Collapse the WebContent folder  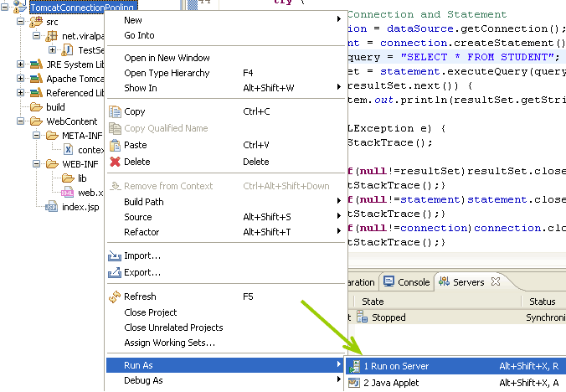[21, 121]
